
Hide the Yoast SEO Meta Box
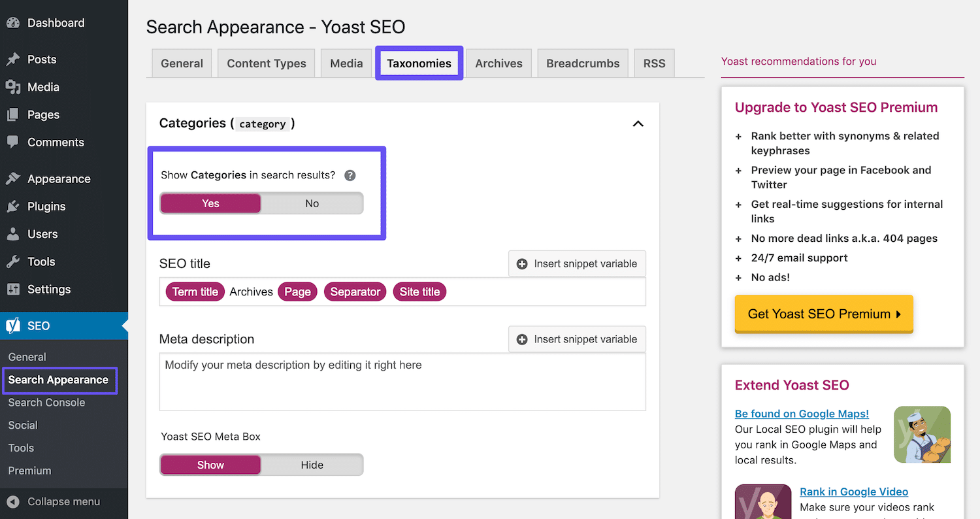click(312, 464)
